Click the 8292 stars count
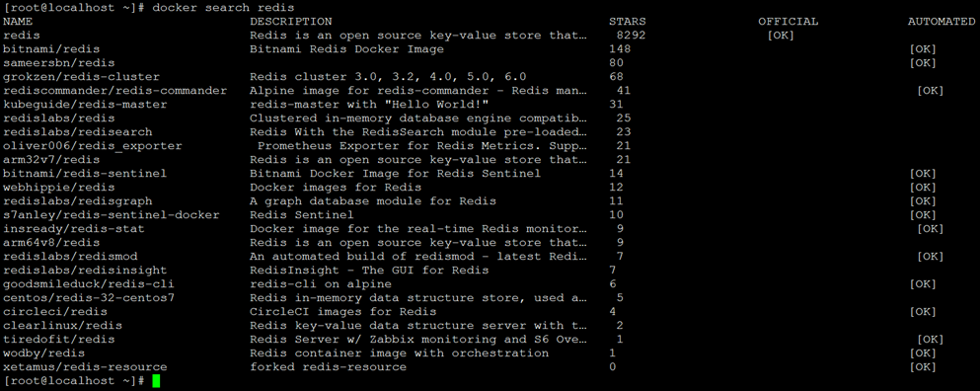 pos(631,36)
